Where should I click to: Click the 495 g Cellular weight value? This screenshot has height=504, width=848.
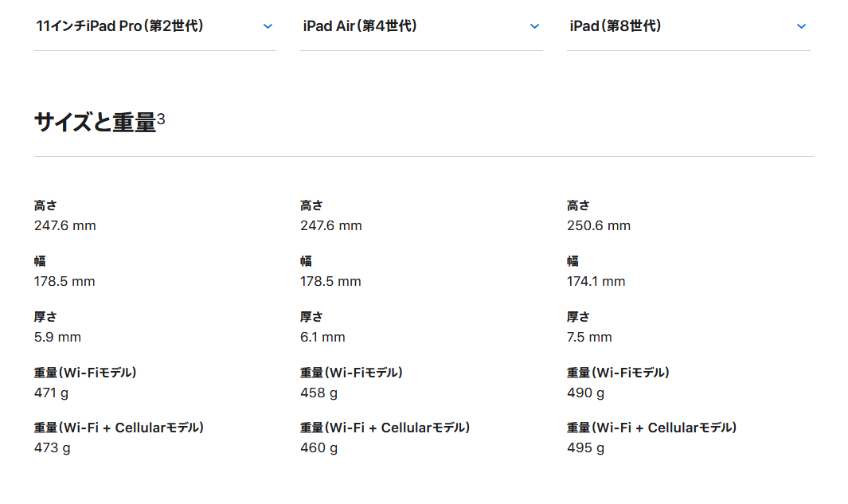(x=585, y=447)
